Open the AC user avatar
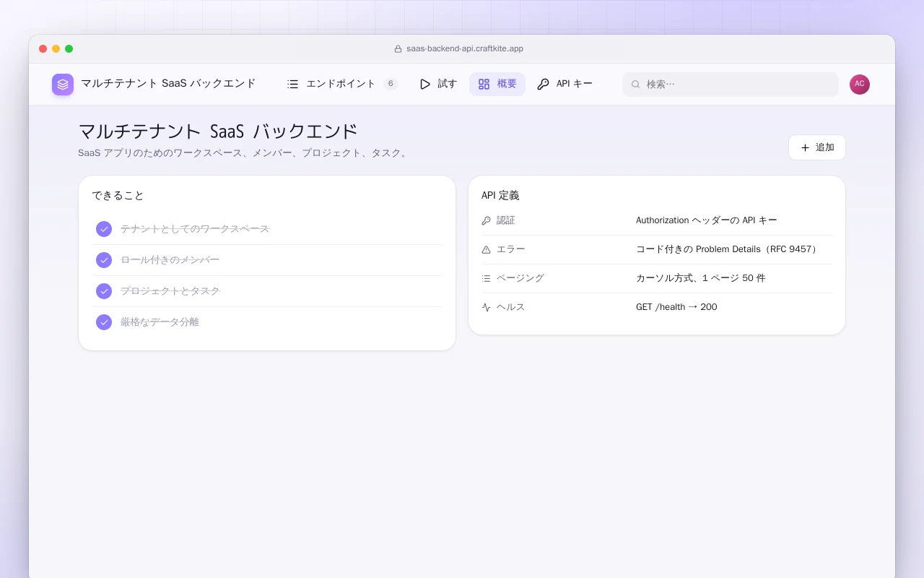The width and height of the screenshot is (924, 578). (860, 85)
